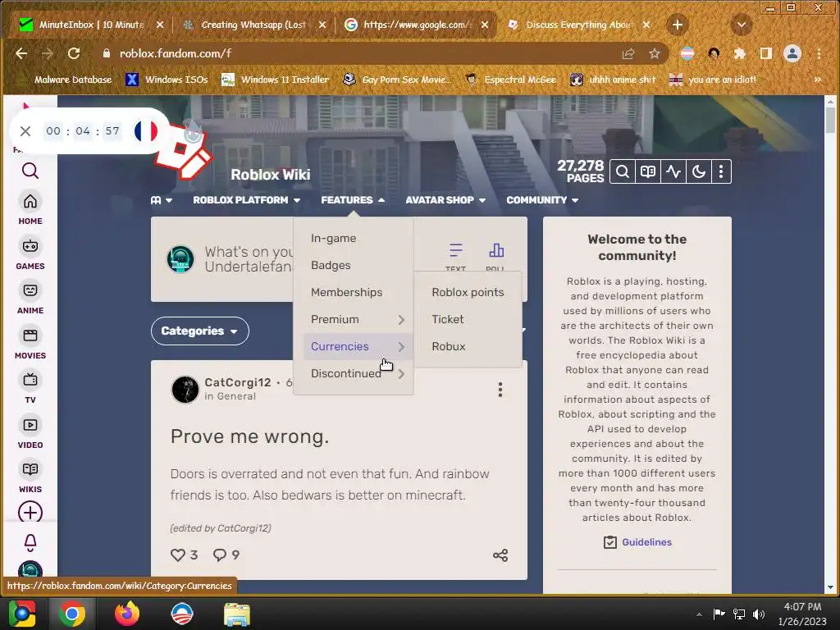Click the wiki header search icon
The image size is (840, 630).
click(x=622, y=172)
